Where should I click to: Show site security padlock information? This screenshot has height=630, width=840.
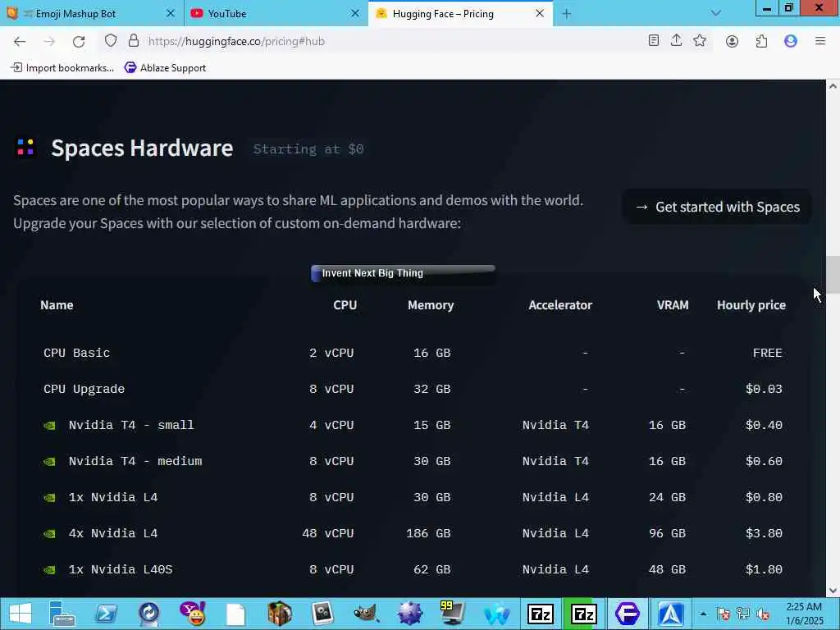pyautogui.click(x=134, y=41)
